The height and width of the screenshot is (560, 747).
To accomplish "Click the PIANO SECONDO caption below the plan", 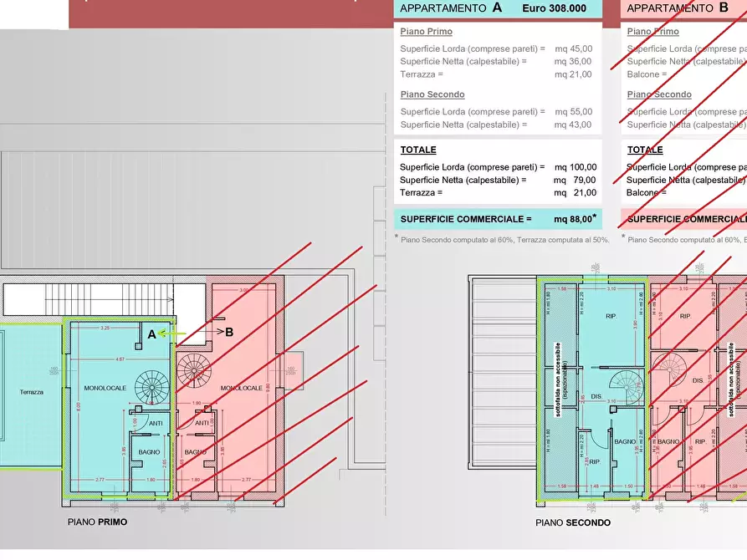I will pyautogui.click(x=573, y=522).
